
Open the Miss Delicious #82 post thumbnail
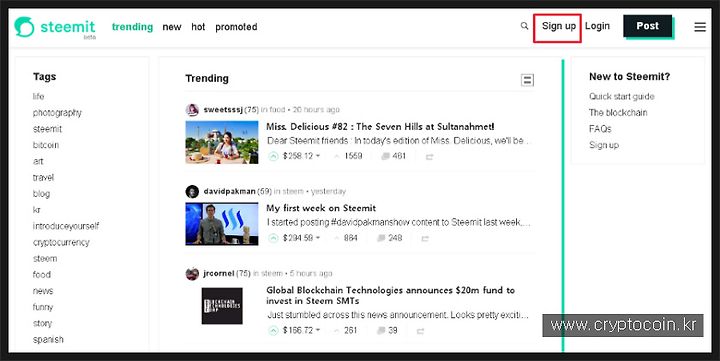coord(222,142)
